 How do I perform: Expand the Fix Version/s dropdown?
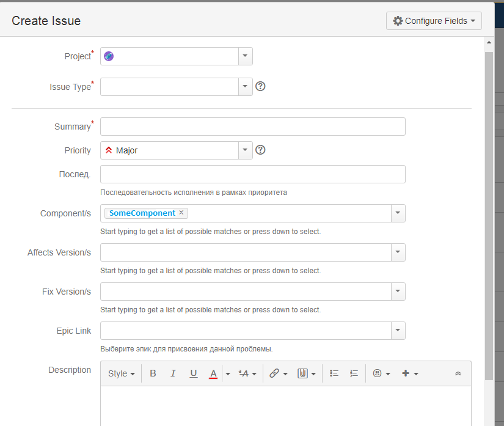[x=398, y=292]
